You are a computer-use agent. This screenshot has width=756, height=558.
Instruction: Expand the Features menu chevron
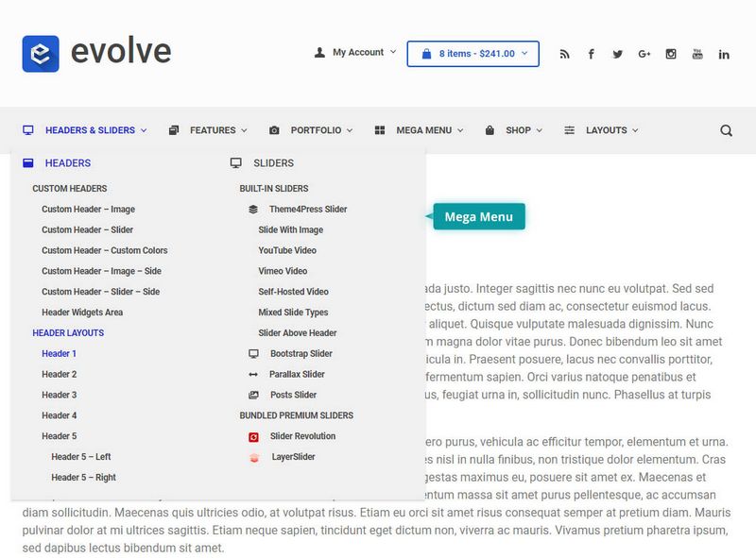[x=244, y=130]
